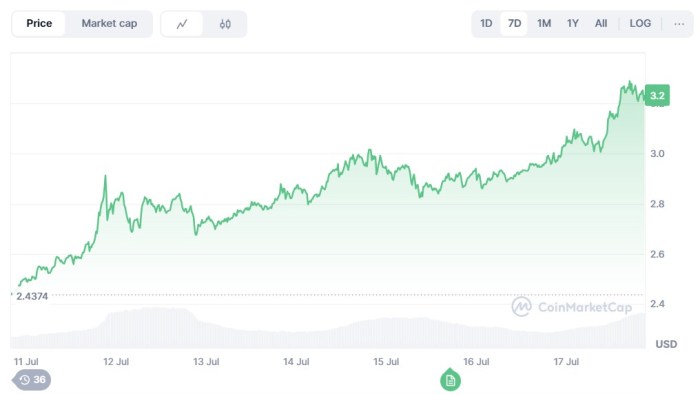Image resolution: width=700 pixels, height=394 pixels.
Task: Click the 12 Jul date axis label
Action: tap(116, 361)
